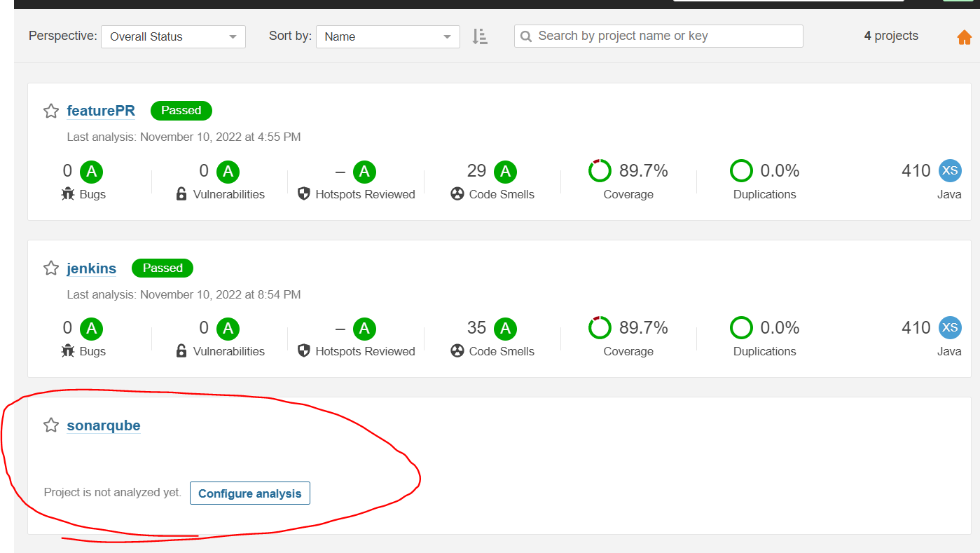The image size is (980, 553).
Task: Click jenkins 35 code smells count
Action: pyautogui.click(x=477, y=328)
